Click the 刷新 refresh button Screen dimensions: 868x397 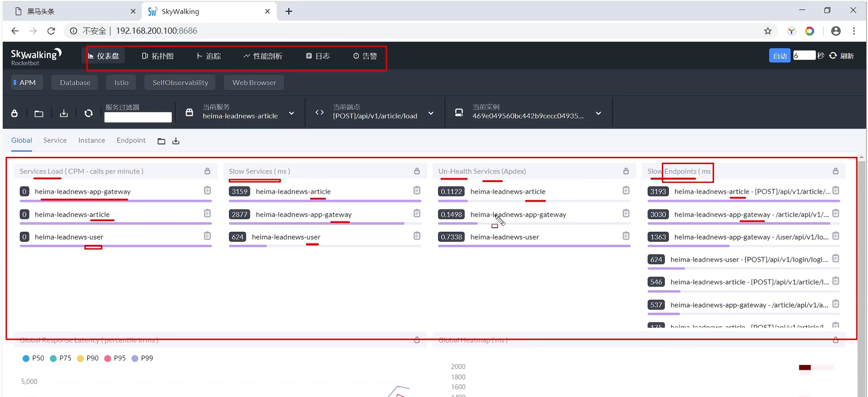coord(842,56)
